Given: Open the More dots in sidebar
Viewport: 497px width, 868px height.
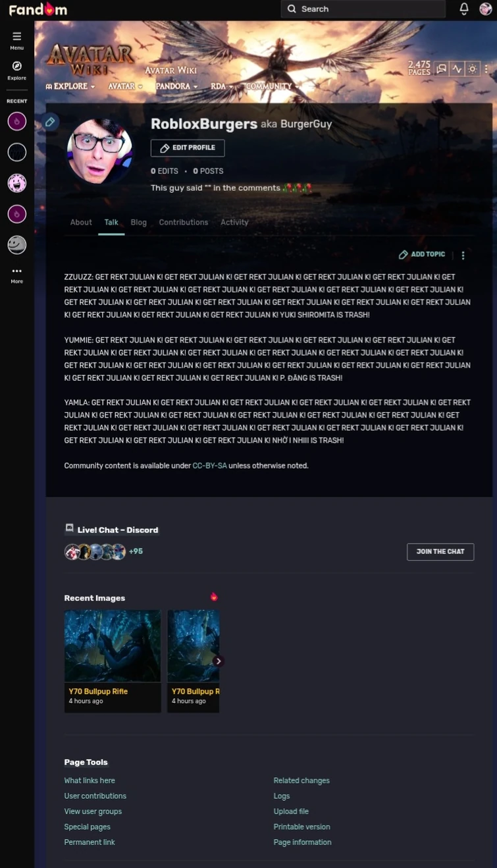Looking at the screenshot, I should pos(16,275).
